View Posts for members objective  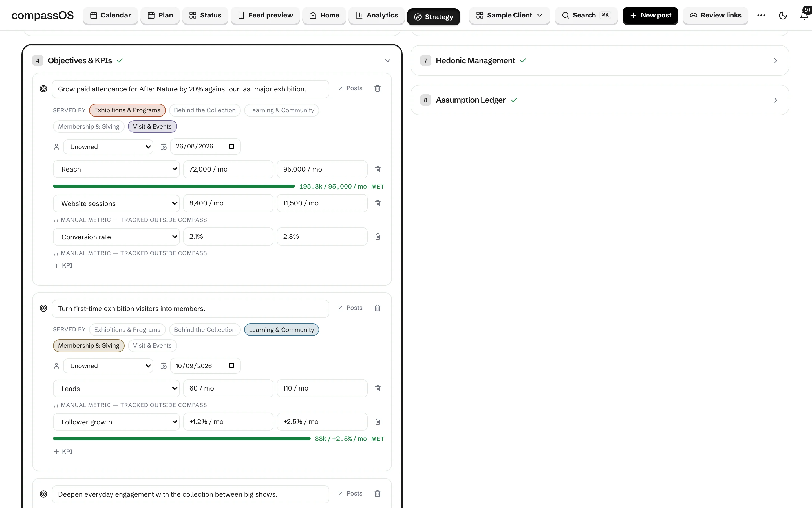pos(350,308)
